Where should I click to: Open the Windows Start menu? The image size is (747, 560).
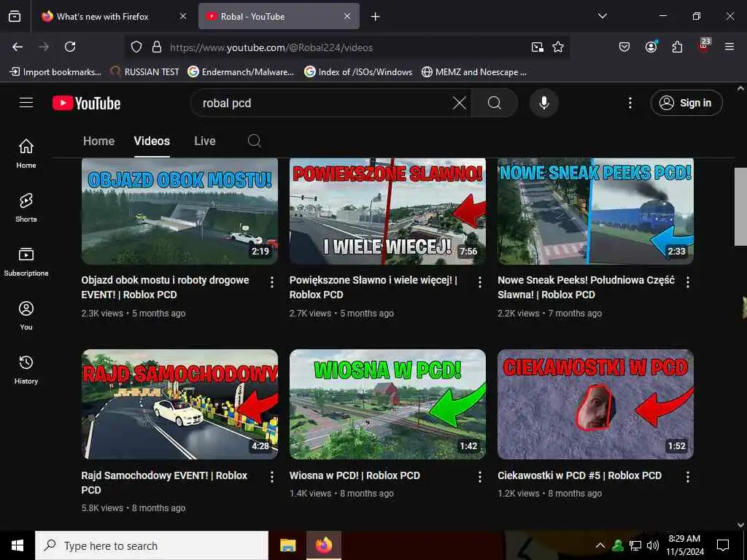(x=18, y=545)
